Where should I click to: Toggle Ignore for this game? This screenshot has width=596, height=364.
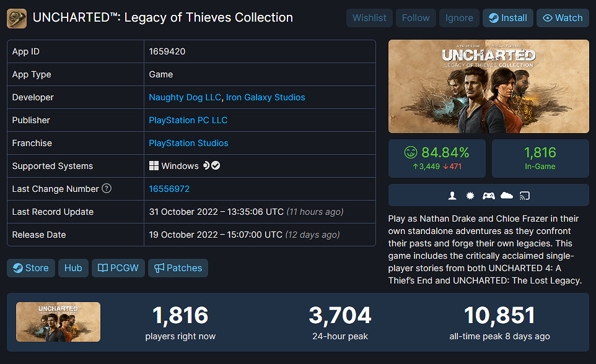(x=459, y=18)
